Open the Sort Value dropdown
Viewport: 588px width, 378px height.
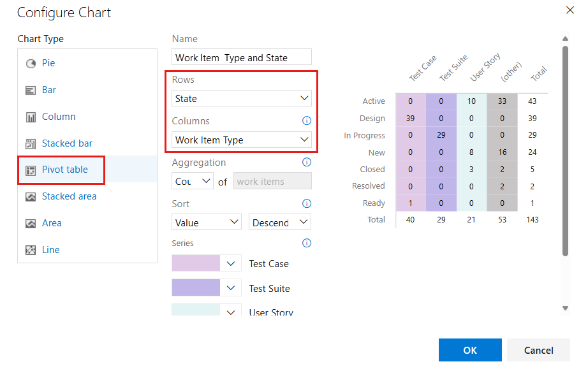pyautogui.click(x=206, y=222)
